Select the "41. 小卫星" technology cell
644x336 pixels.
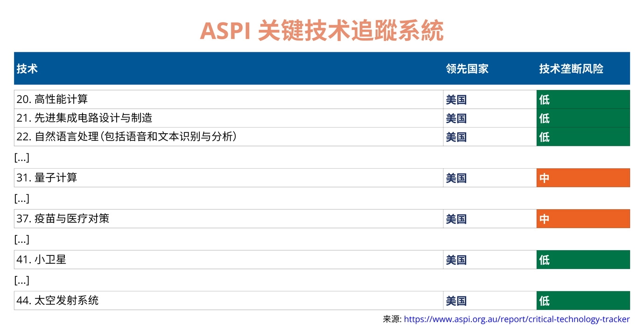(42, 260)
